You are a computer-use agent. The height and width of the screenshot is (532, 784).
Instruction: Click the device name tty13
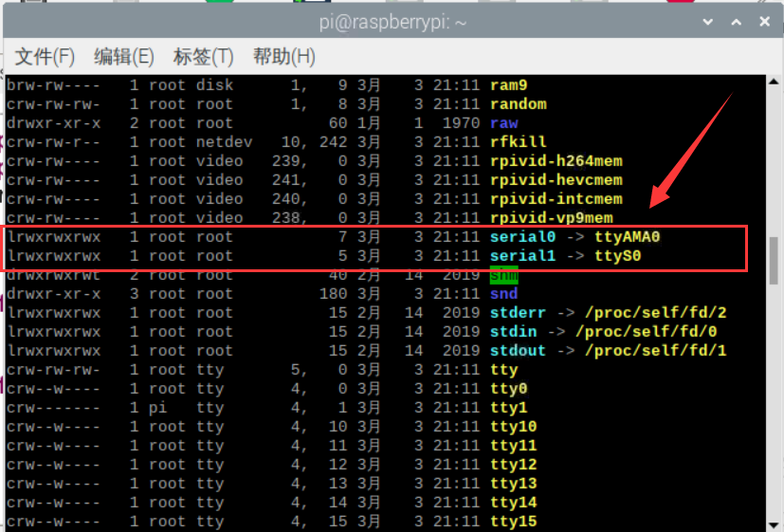point(514,484)
